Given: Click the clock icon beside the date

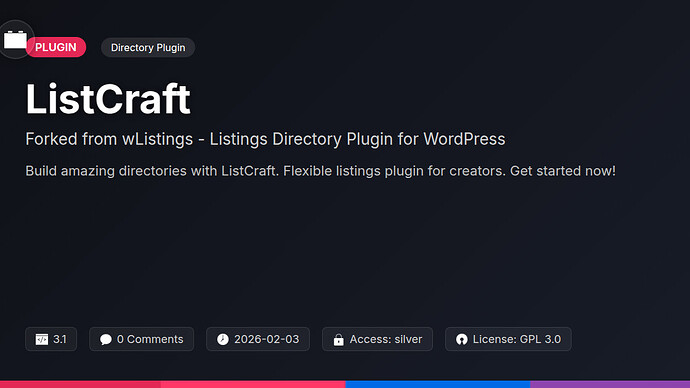Looking at the screenshot, I should (x=223, y=339).
